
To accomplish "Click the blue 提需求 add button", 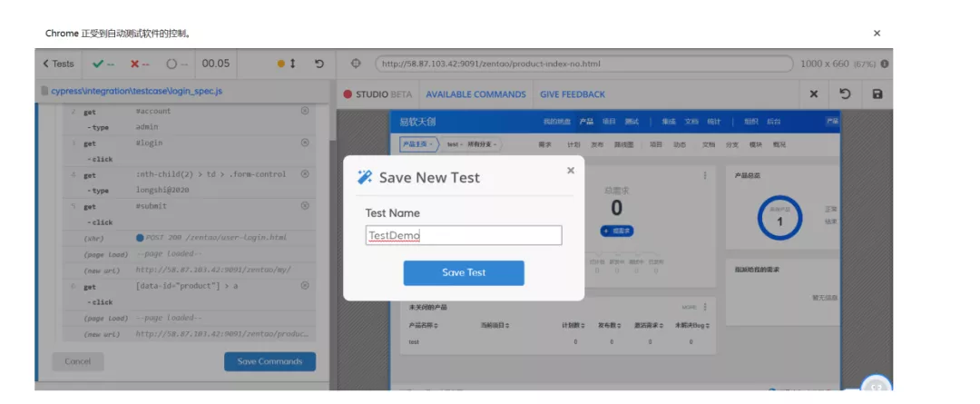I will 617,231.
